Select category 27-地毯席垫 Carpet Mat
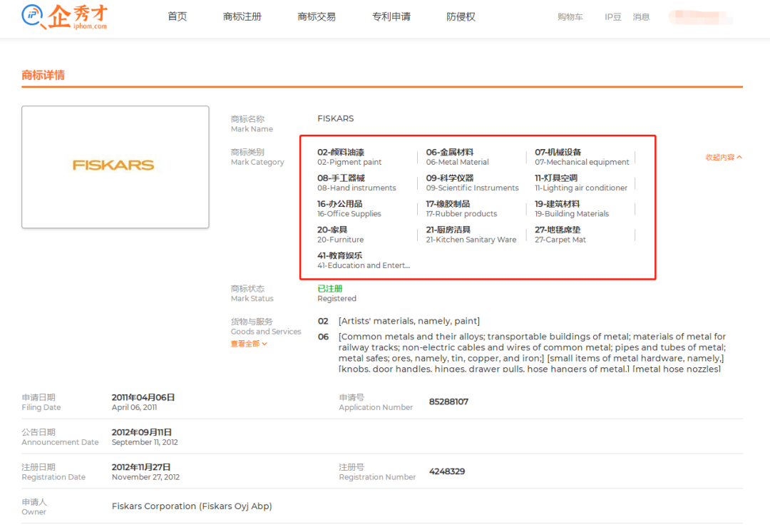Image resolution: width=770 pixels, height=532 pixels. point(560,235)
